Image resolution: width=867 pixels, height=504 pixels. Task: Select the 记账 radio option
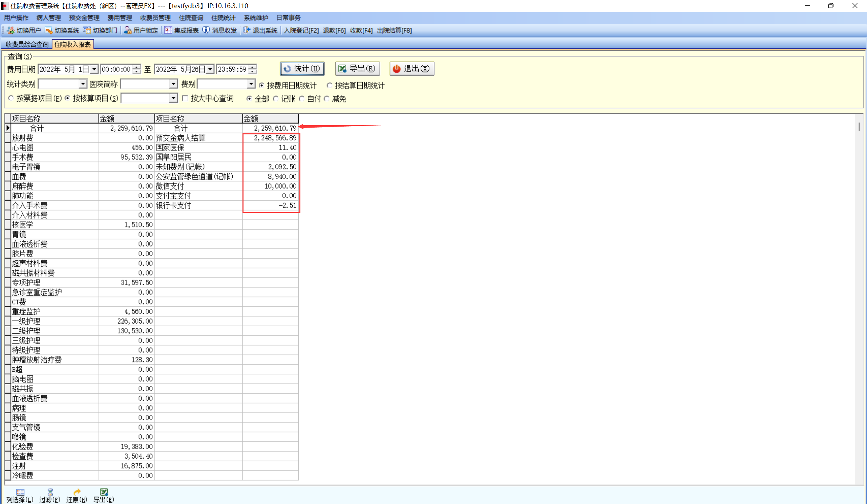point(276,99)
